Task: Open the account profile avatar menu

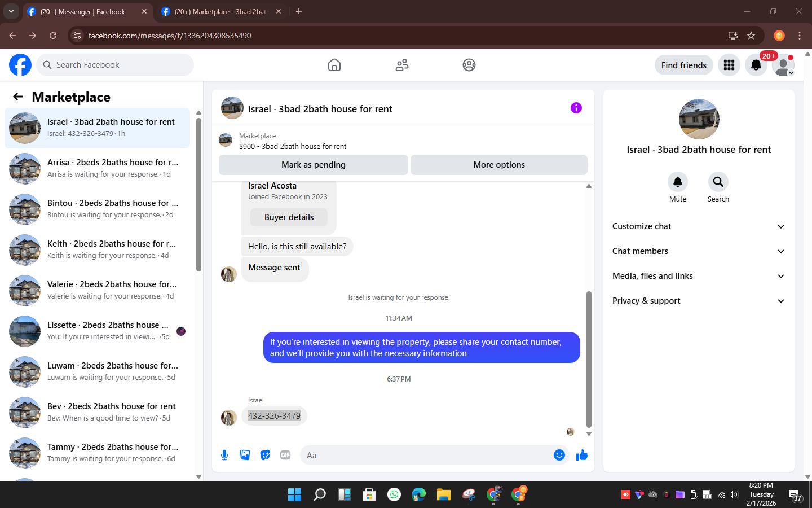Action: (783, 65)
